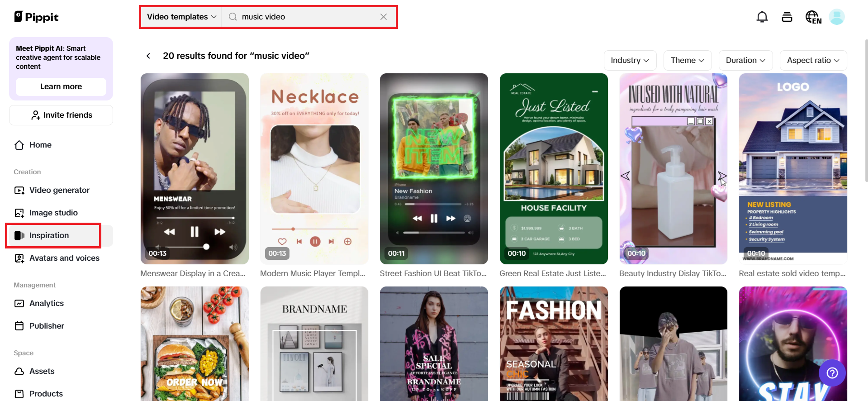Viewport: 868px width, 401px height.
Task: Expand the Video templates dropdown
Action: click(181, 17)
